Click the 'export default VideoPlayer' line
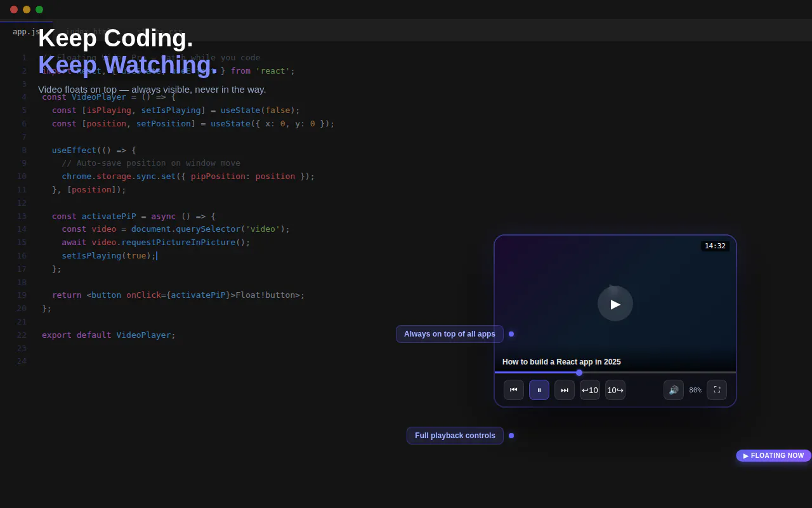812x508 pixels. click(x=109, y=335)
